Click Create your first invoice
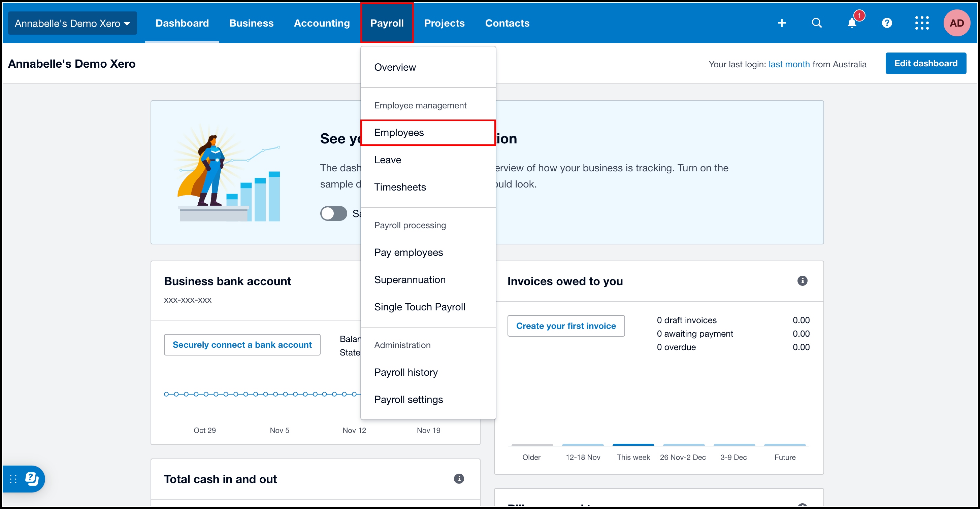980x509 pixels. (566, 326)
